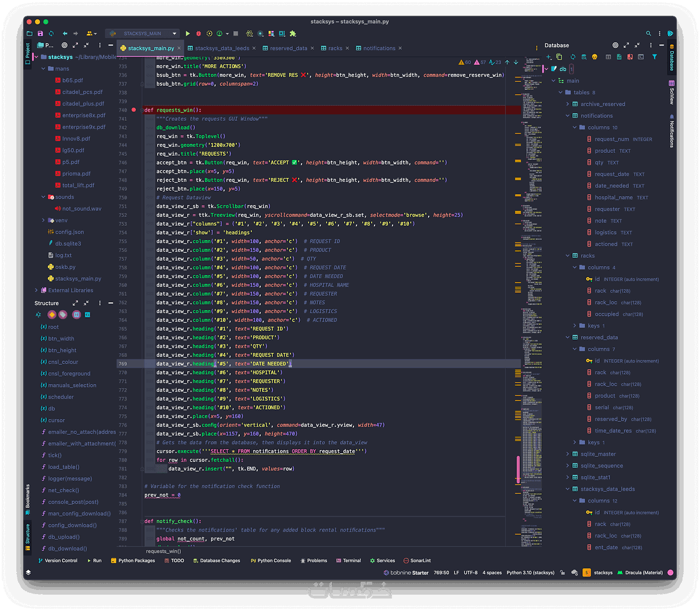
Task: Collapse the sounds folder in Project tree
Action: 43,197
